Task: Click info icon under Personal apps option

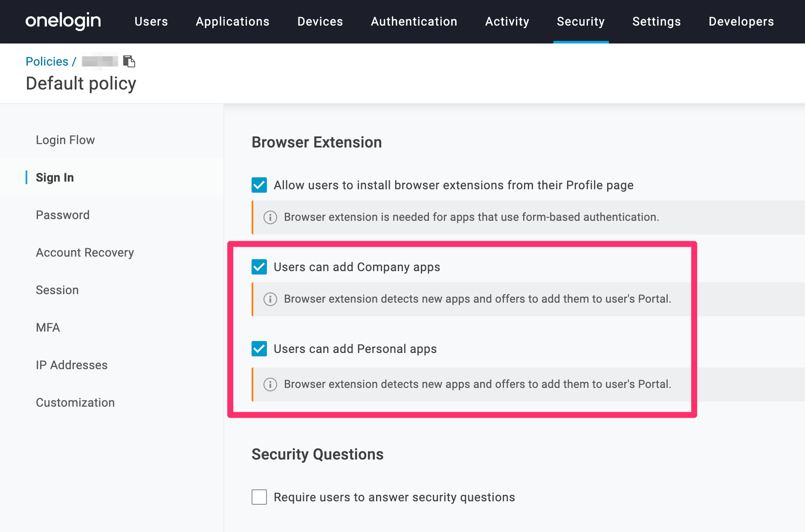Action: click(270, 385)
